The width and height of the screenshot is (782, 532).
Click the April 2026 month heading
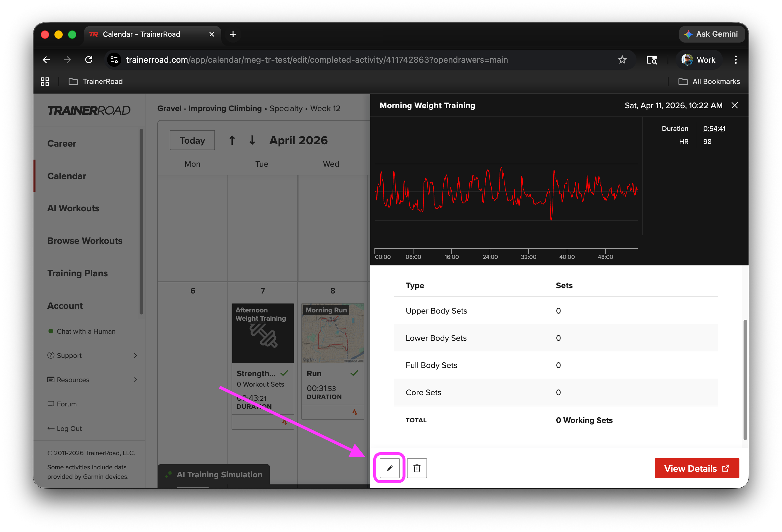pyautogui.click(x=298, y=140)
